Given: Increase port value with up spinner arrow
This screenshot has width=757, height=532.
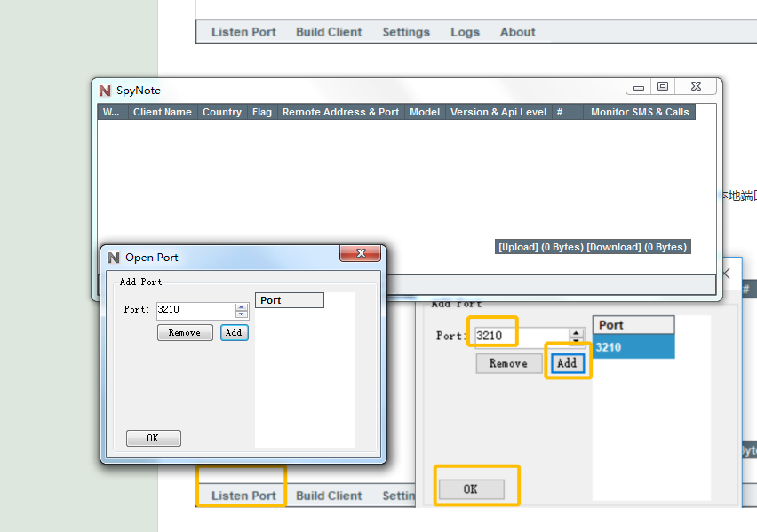Looking at the screenshot, I should (x=242, y=307).
